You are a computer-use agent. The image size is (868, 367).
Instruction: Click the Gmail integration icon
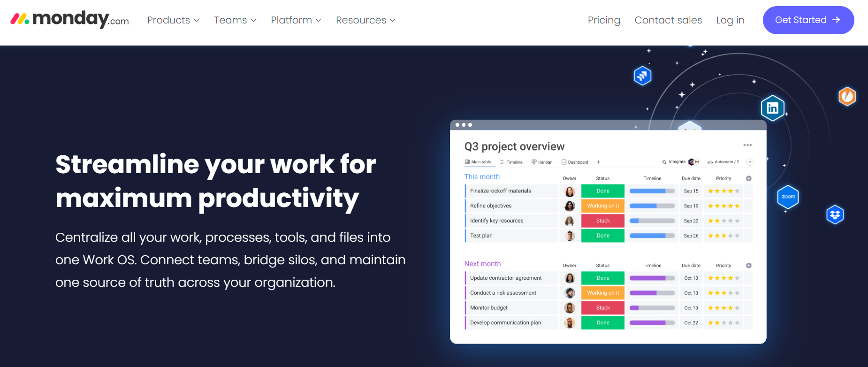click(697, 162)
